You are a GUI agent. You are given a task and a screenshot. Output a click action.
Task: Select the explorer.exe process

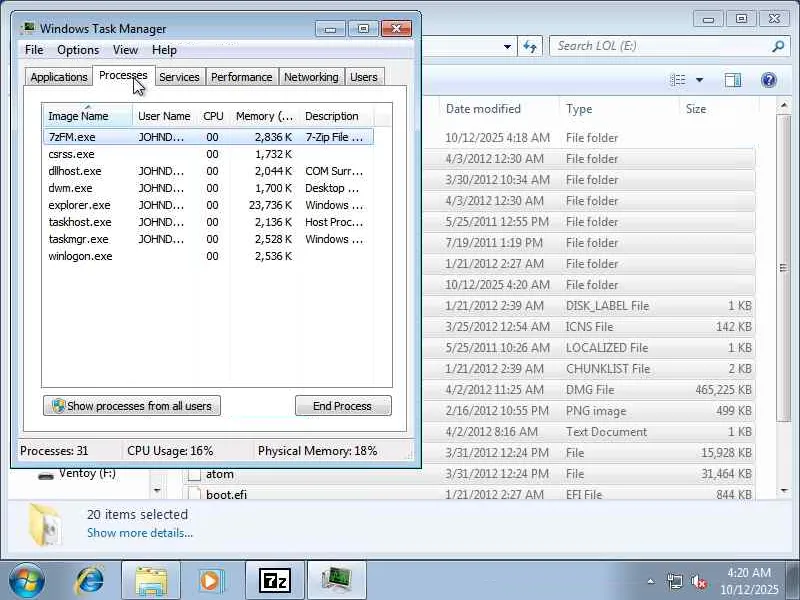209,205
